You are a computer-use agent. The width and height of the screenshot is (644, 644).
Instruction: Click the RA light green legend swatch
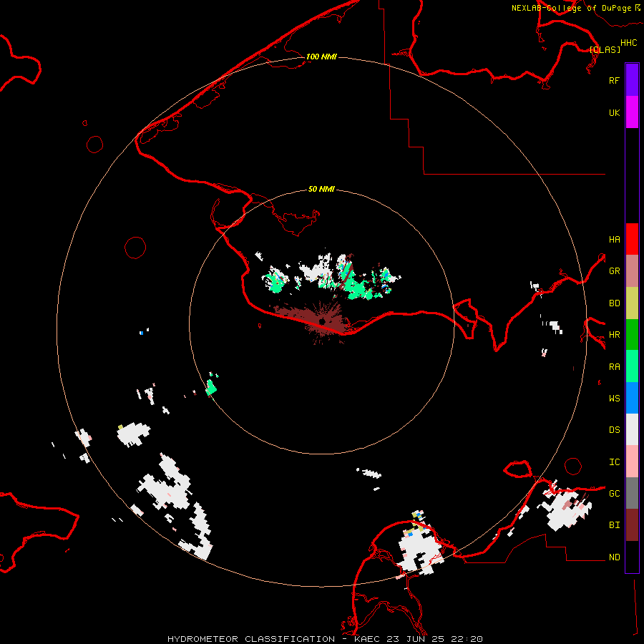click(x=632, y=366)
